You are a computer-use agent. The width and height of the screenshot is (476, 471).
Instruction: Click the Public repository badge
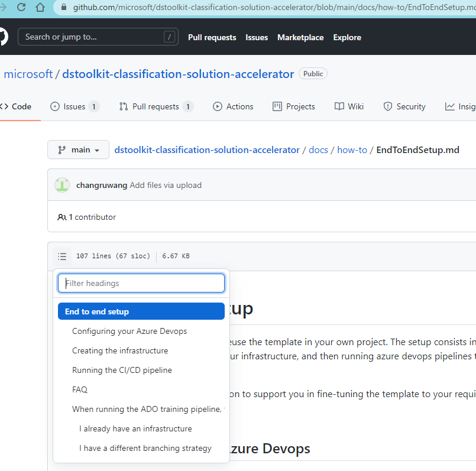(313, 73)
